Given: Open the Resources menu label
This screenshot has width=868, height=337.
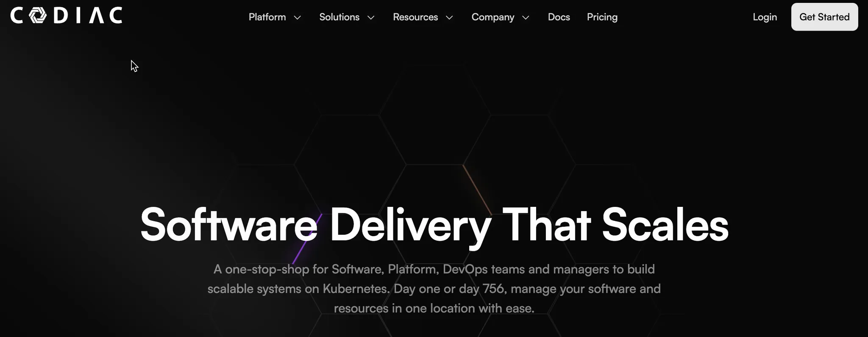Looking at the screenshot, I should [415, 17].
